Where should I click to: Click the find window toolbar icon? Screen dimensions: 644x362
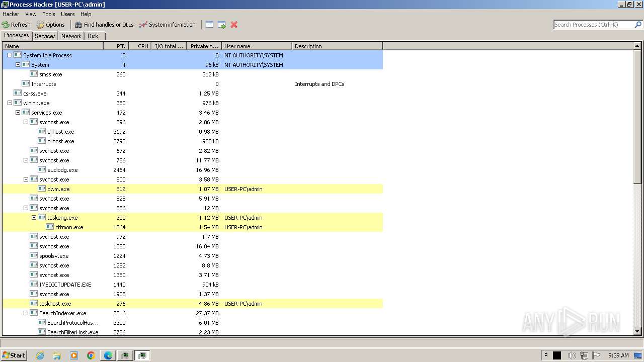pyautogui.click(x=210, y=25)
